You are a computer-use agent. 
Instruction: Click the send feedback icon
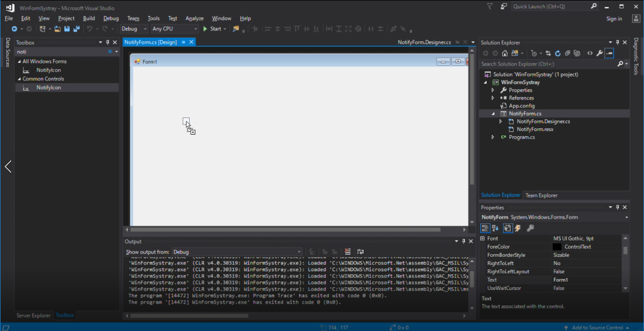[504, 7]
